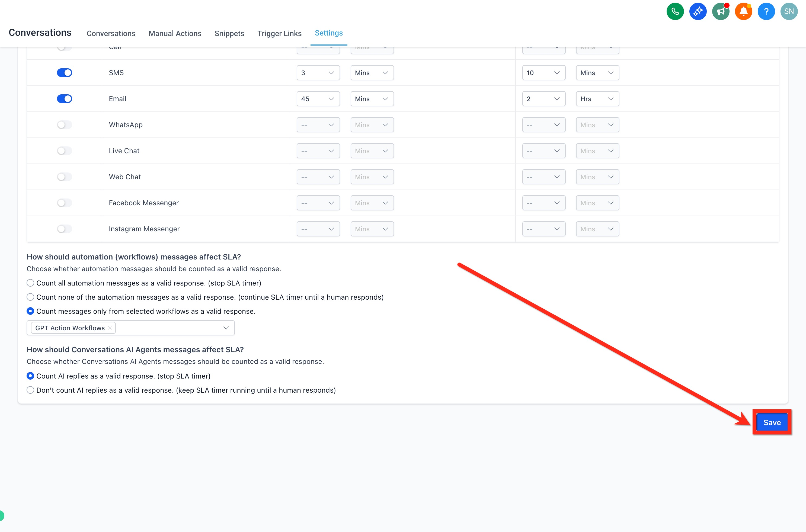Image resolution: width=806 pixels, height=532 pixels.
Task: Open Email Hrs unit dropdown
Action: click(x=597, y=99)
